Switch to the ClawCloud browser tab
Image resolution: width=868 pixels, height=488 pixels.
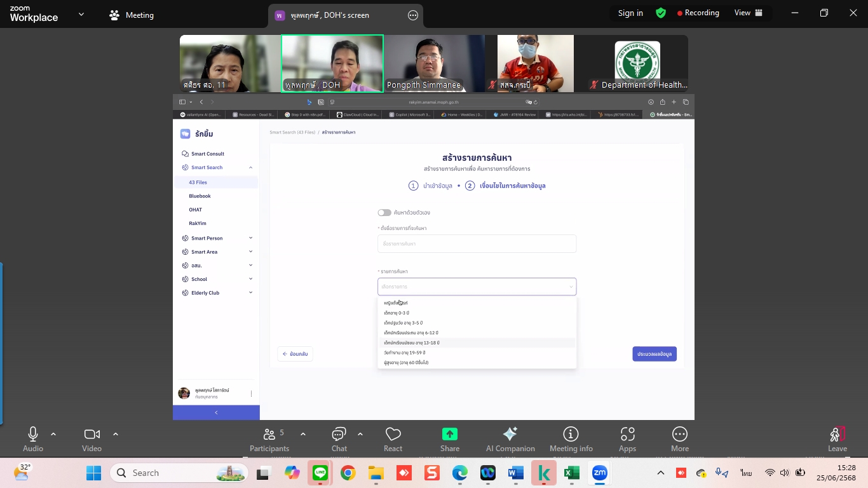pyautogui.click(x=358, y=115)
